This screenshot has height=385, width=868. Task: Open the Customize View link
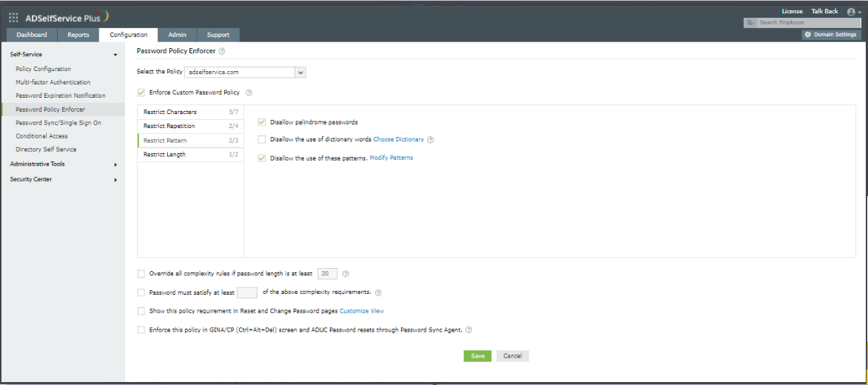tap(362, 311)
